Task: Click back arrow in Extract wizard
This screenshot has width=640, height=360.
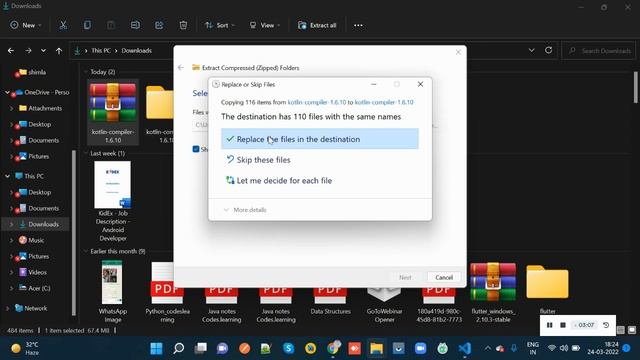Action: pyautogui.click(x=181, y=68)
